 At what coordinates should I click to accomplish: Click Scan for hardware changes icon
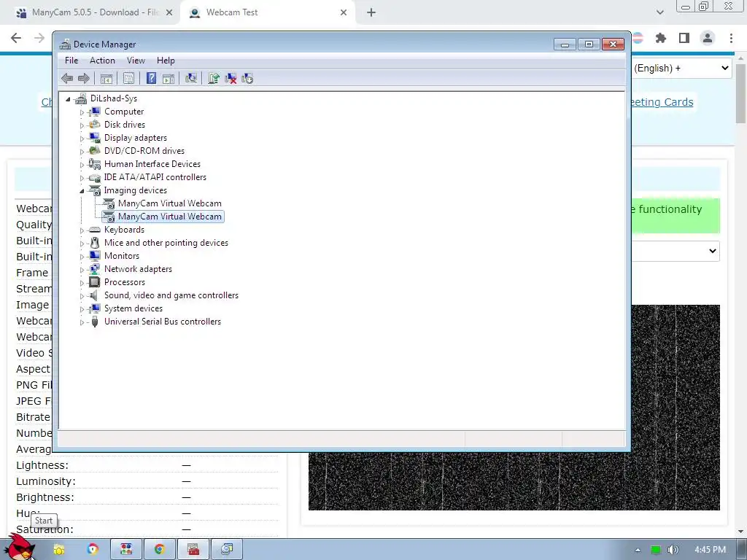click(191, 79)
